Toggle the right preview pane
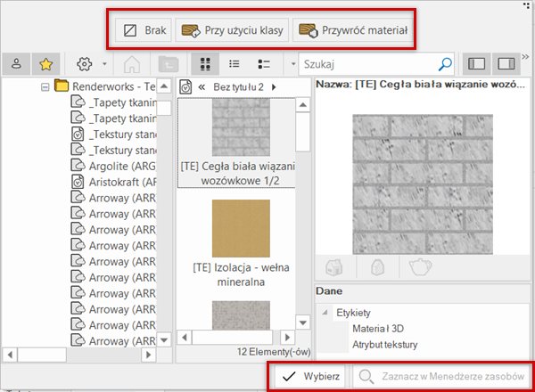Screen dimensions: 535x392 click(x=506, y=64)
